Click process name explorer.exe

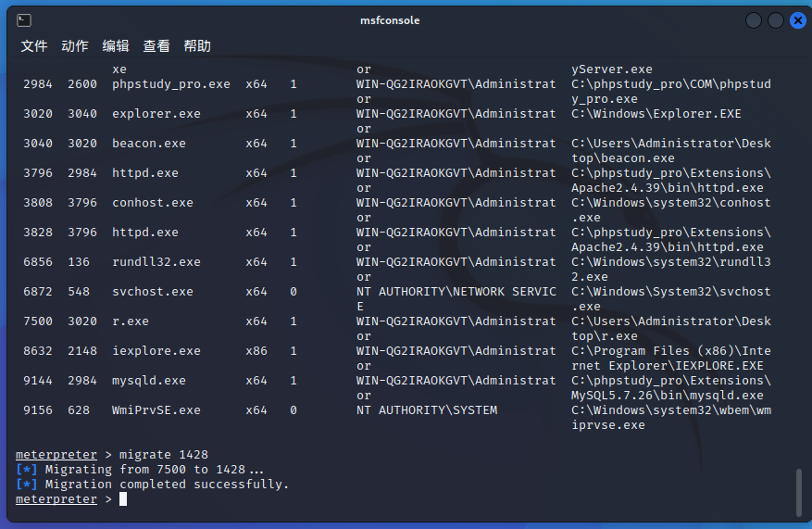156,113
